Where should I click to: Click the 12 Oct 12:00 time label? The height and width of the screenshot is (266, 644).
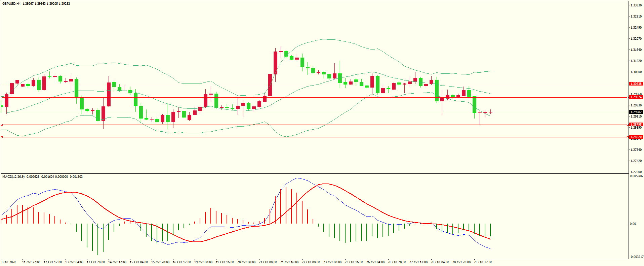(x=53, y=262)
